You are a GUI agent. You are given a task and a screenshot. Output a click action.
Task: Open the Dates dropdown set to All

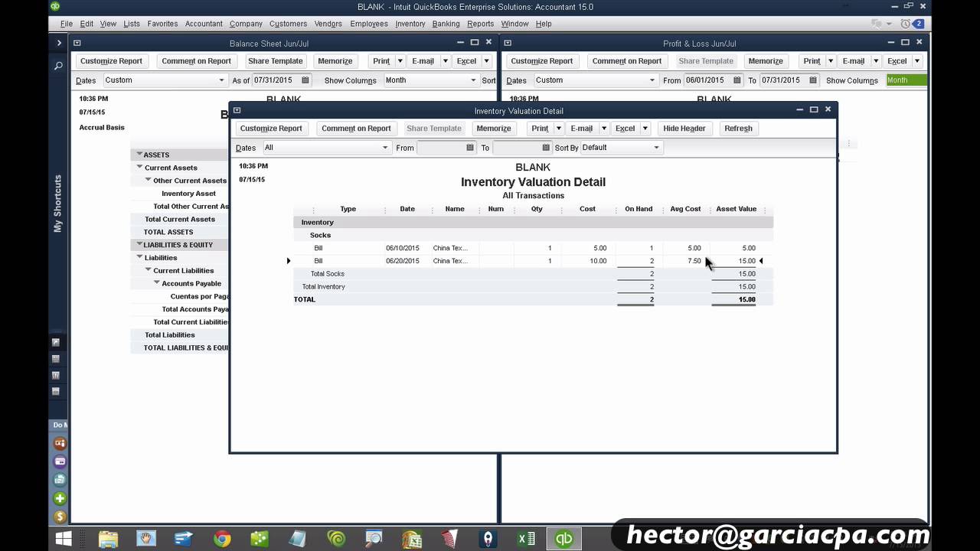click(327, 148)
